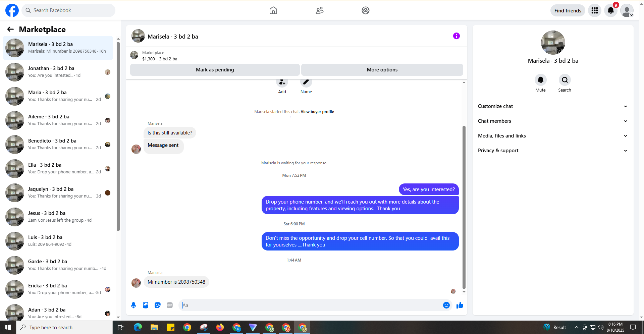
Task: Open the Windows notification center icon
Action: (x=633, y=327)
